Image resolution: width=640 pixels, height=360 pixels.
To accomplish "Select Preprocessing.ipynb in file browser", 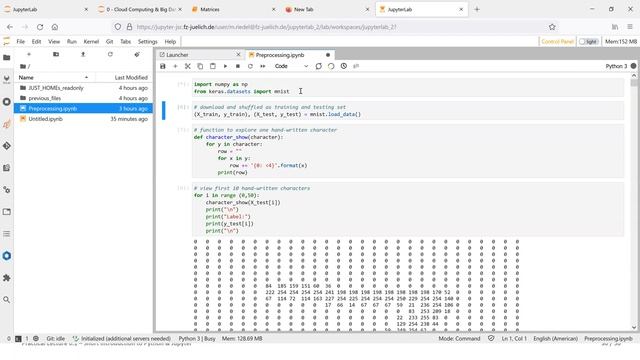I will point(83,109).
